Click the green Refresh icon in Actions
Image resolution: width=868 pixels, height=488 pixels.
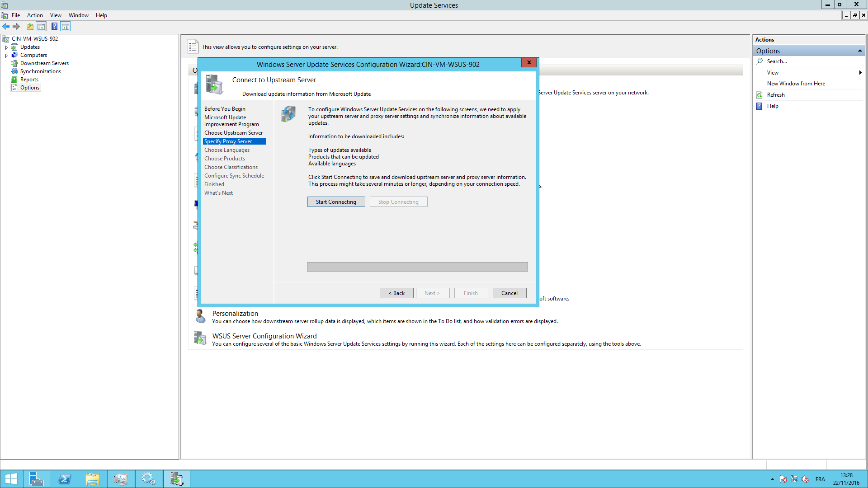point(759,95)
